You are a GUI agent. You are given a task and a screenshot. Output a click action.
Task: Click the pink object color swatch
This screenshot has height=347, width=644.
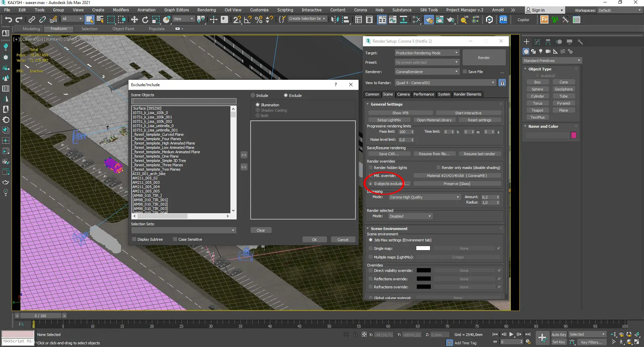(x=574, y=135)
